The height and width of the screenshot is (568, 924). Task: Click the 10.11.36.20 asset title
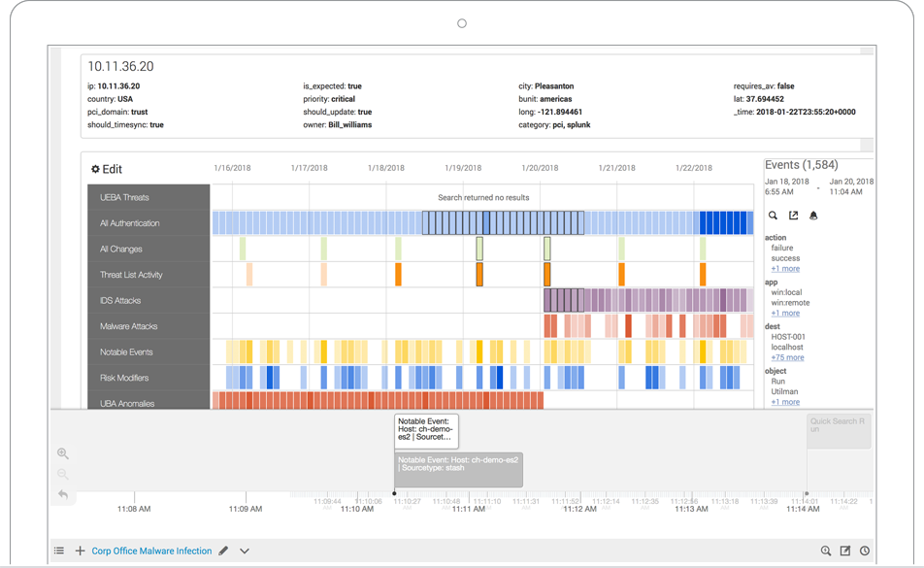[x=120, y=67]
